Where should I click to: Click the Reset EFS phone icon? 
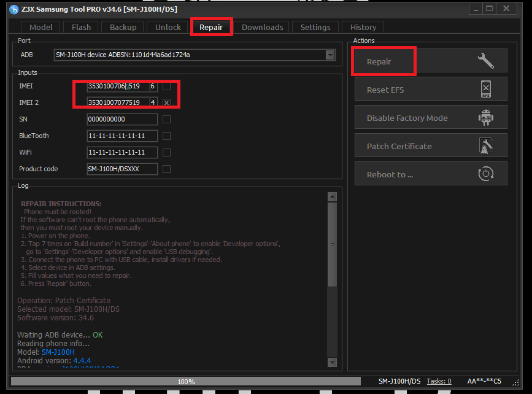pos(486,89)
